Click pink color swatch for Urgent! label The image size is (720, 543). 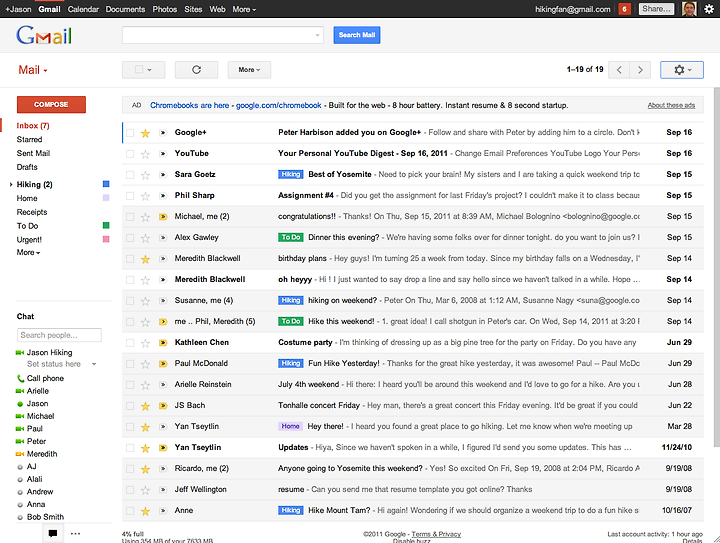coord(106,239)
